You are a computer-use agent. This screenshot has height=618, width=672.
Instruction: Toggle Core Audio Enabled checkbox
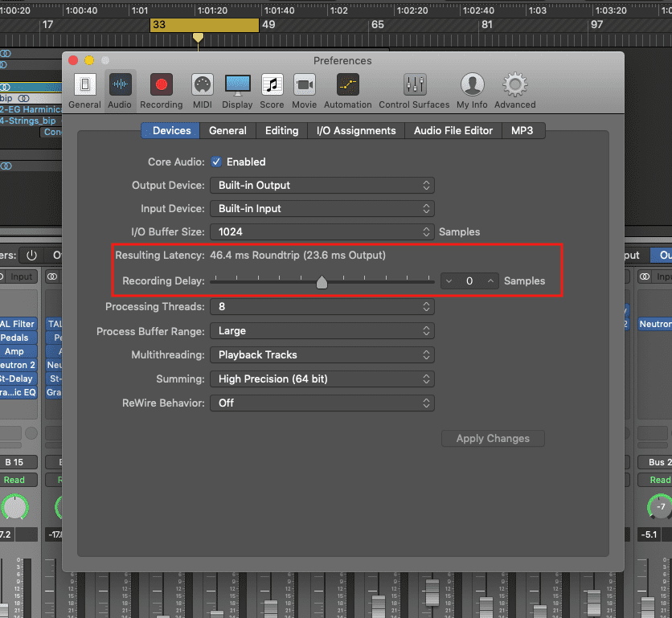[x=216, y=162]
